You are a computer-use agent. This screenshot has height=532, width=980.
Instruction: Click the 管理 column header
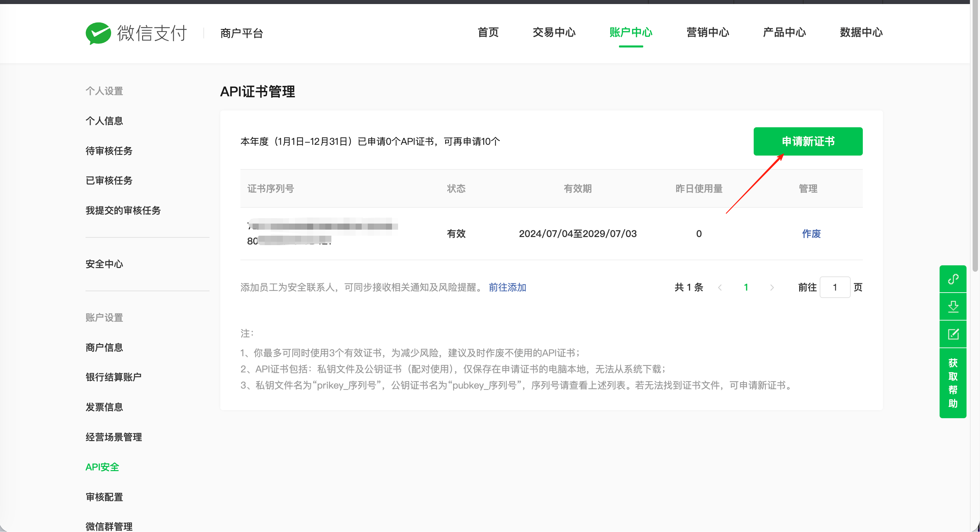pyautogui.click(x=808, y=189)
